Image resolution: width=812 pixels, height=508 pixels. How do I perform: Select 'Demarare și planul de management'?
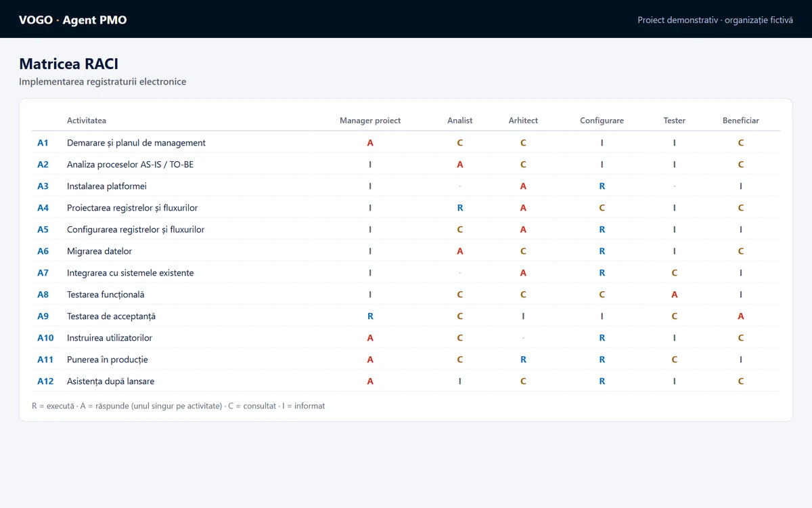coord(136,143)
